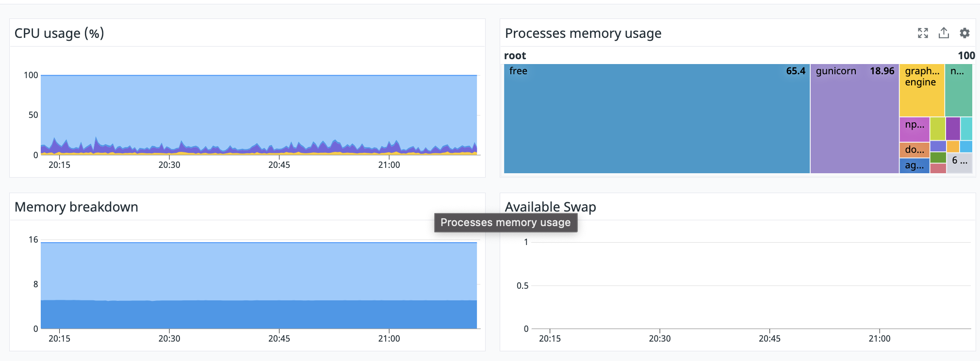Click the Memory breakdown widget title
This screenshot has width=980, height=361.
[x=76, y=207]
